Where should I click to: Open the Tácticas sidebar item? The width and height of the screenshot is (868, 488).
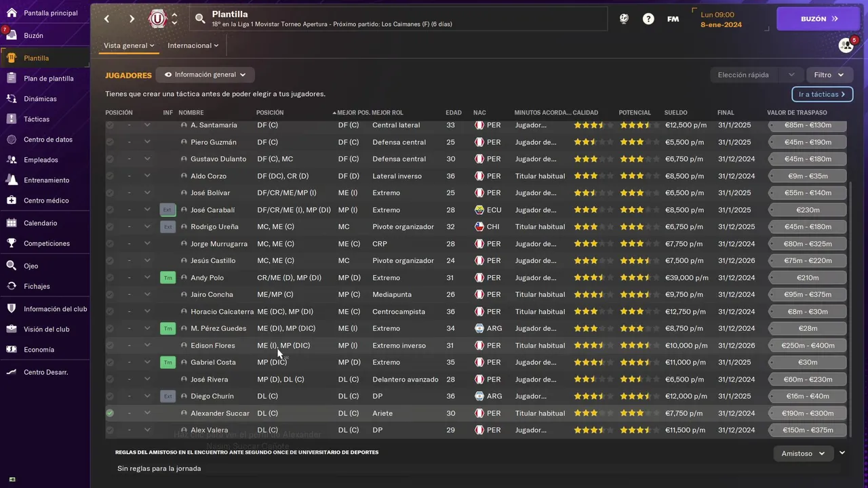(x=45, y=119)
